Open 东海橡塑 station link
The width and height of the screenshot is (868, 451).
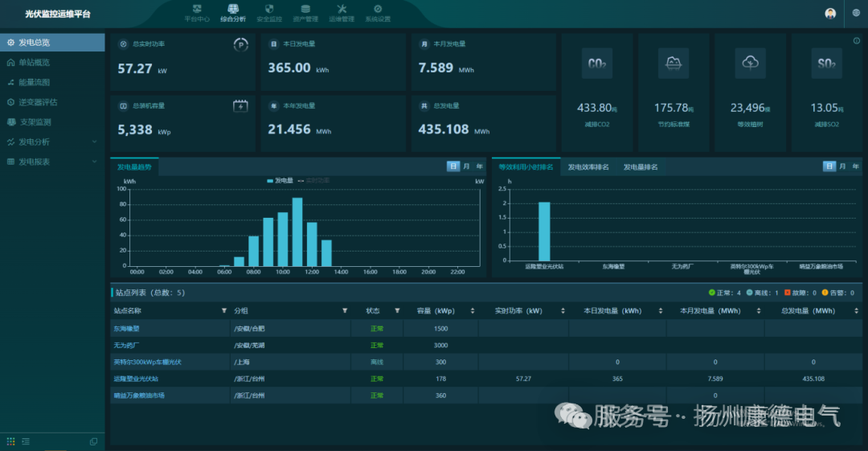pyautogui.click(x=127, y=329)
